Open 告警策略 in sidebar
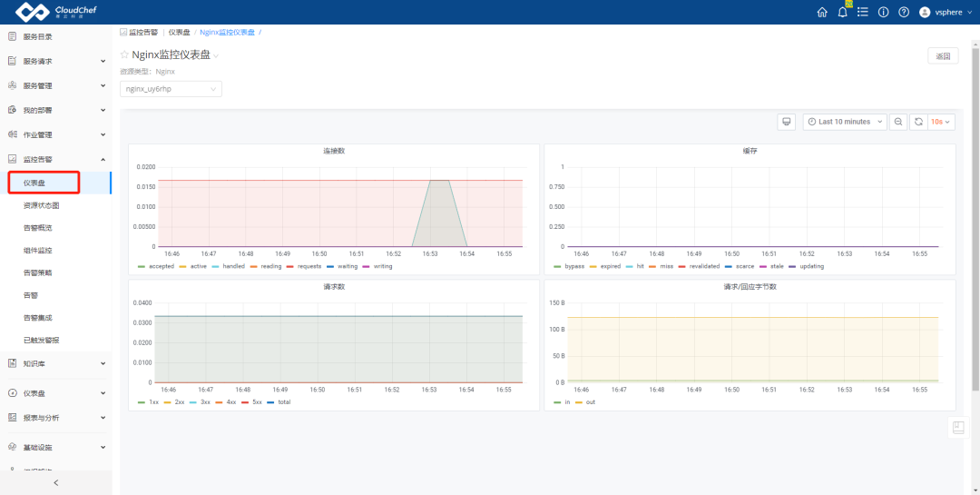The width and height of the screenshot is (980, 495). (37, 272)
